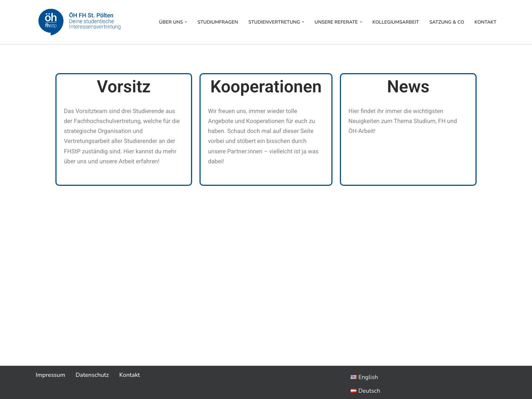Open the KOLLEGIUMSARBEIT menu item
The width and height of the screenshot is (532, 399).
tap(396, 22)
